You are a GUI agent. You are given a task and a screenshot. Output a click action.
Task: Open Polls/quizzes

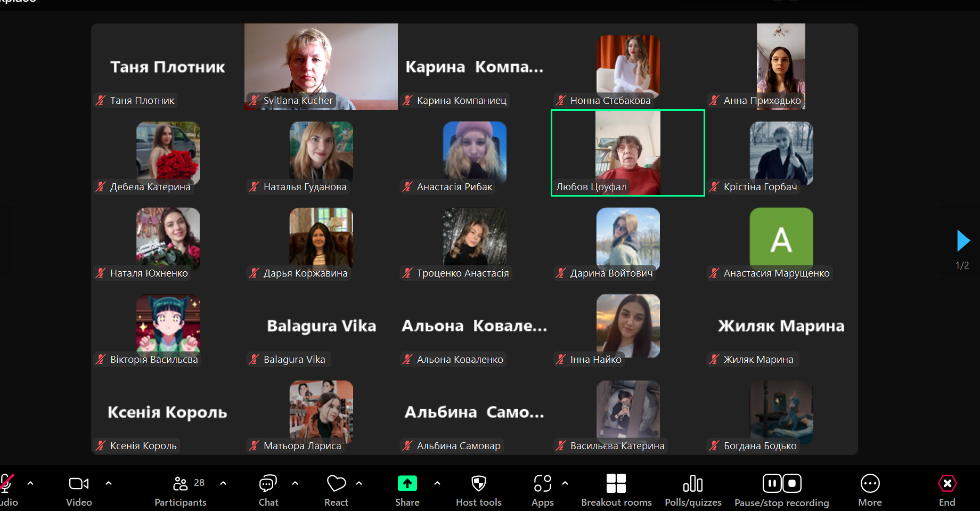[693, 490]
